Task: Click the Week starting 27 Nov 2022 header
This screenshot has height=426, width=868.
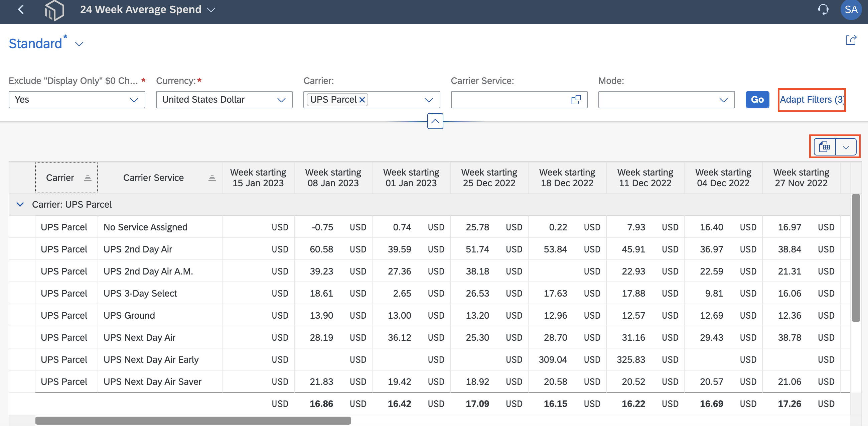Action: pos(801,178)
